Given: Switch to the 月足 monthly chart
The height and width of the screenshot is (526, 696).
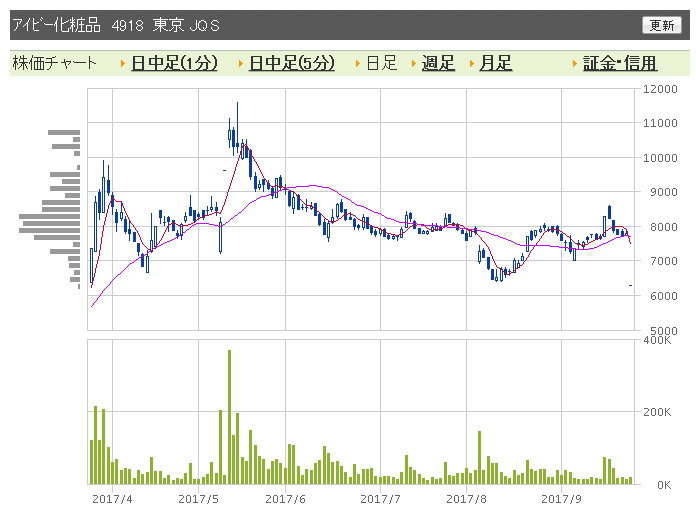Looking at the screenshot, I should pyautogui.click(x=495, y=63).
